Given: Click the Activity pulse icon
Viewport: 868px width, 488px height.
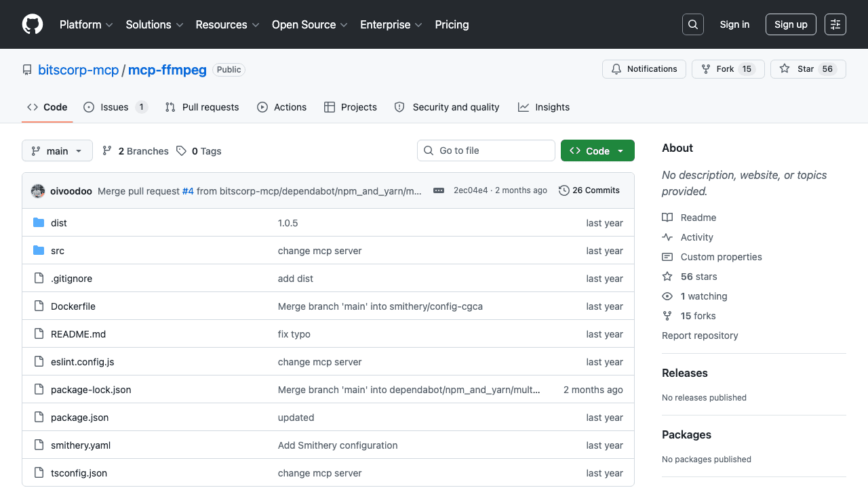Looking at the screenshot, I should point(667,237).
